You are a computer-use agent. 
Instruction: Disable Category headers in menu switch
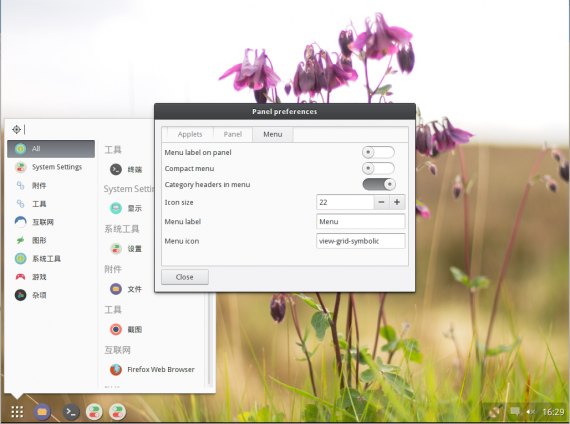(x=379, y=184)
